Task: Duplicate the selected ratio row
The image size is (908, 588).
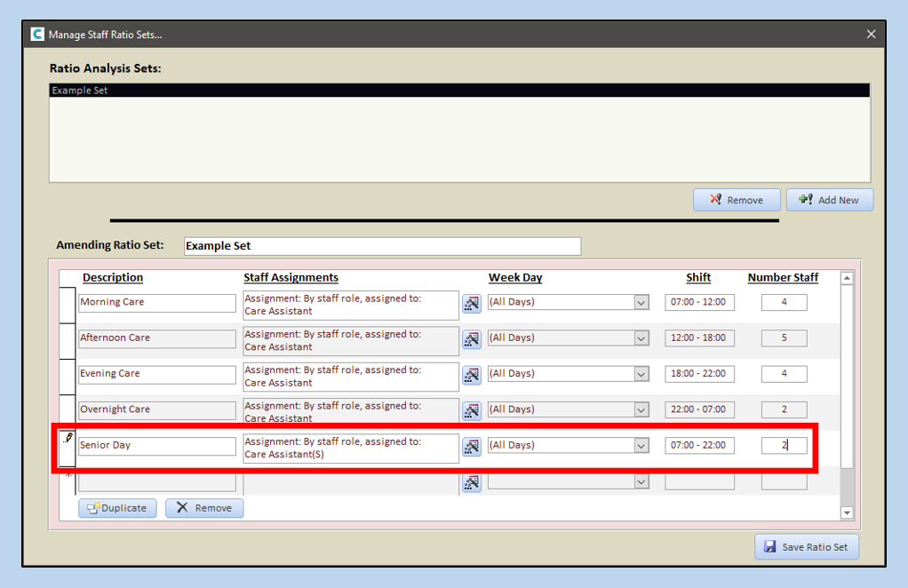Action: (118, 508)
